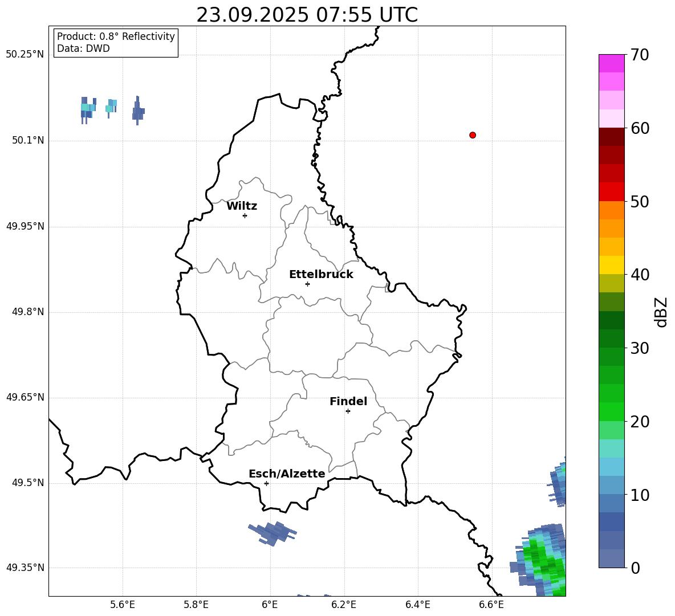Viewport: 675px width, 616px height.
Task: Click the 6°E longitude label
Action: [x=270, y=605]
